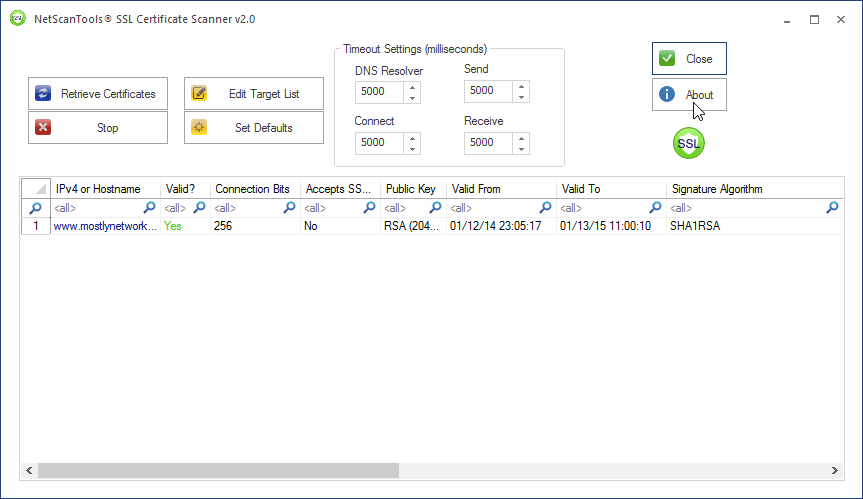Click filter magnifier in Connection Bits column

[290, 207]
